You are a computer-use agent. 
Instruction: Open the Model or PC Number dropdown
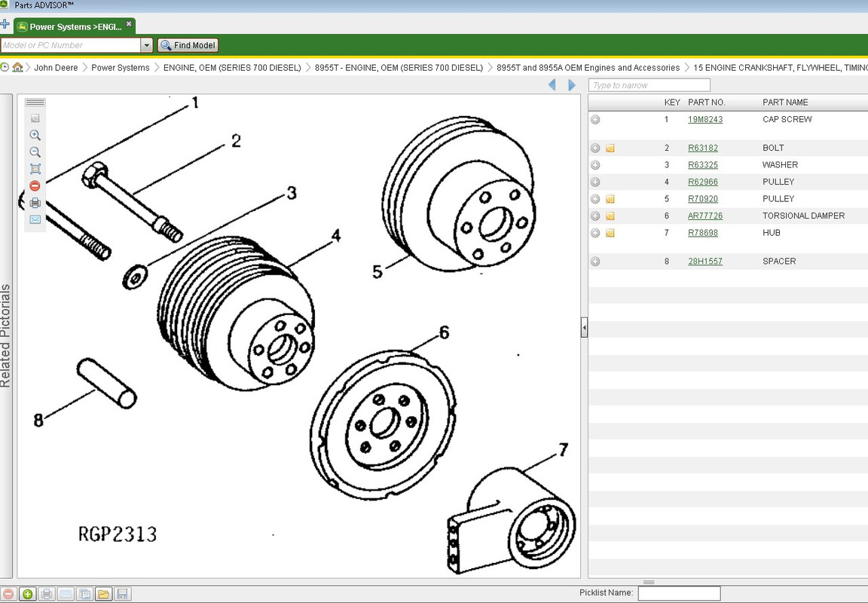pyautogui.click(x=147, y=45)
